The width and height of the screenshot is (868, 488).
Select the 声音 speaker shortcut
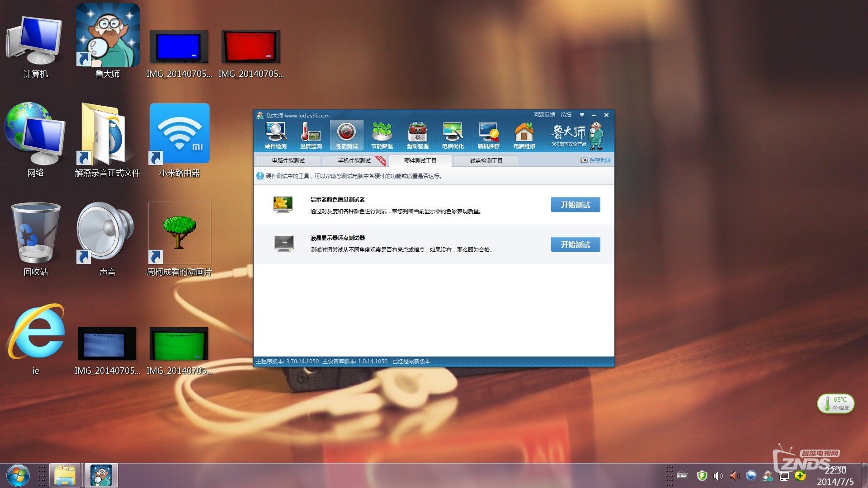107,239
